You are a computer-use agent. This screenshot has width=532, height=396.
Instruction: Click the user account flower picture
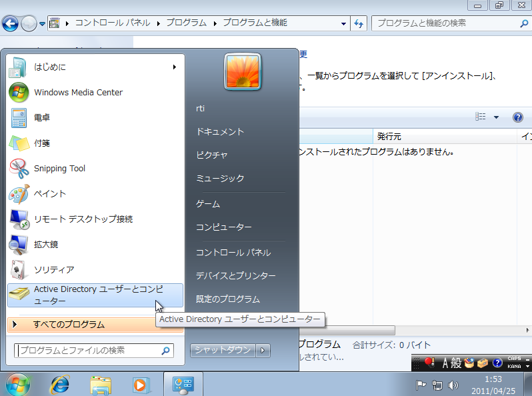(x=243, y=72)
